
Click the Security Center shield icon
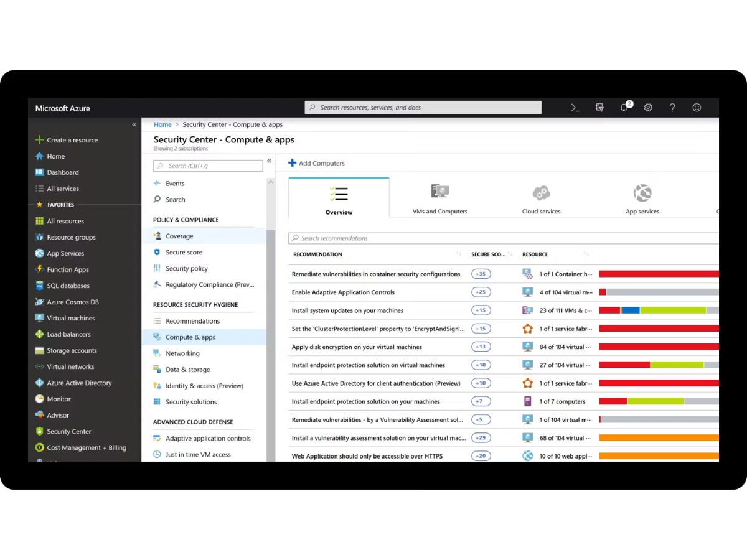(x=40, y=431)
